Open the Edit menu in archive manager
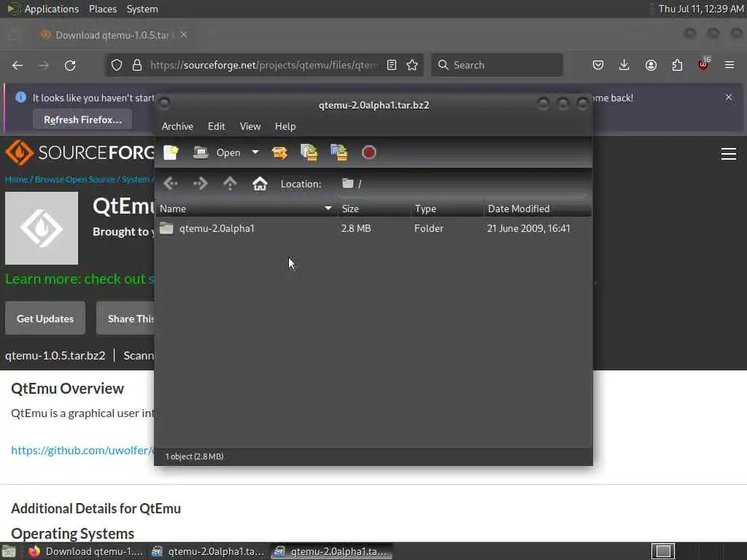This screenshot has width=747, height=560. [216, 126]
